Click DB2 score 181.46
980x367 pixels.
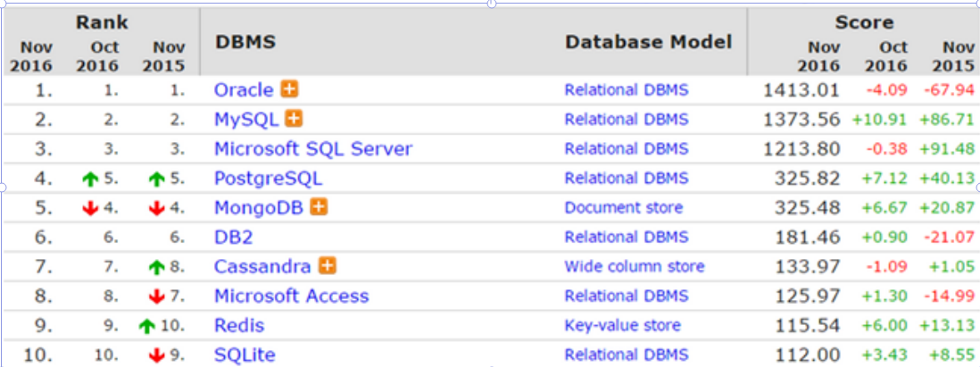click(x=808, y=237)
